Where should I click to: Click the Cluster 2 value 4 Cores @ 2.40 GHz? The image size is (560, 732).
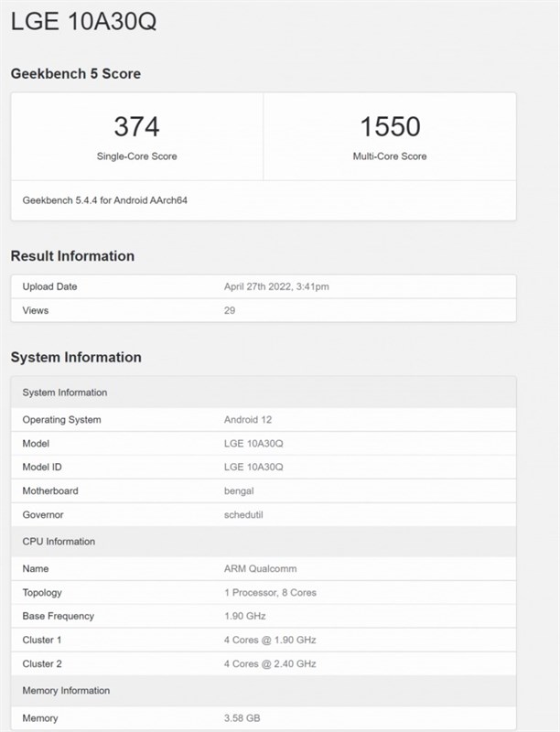click(x=270, y=663)
